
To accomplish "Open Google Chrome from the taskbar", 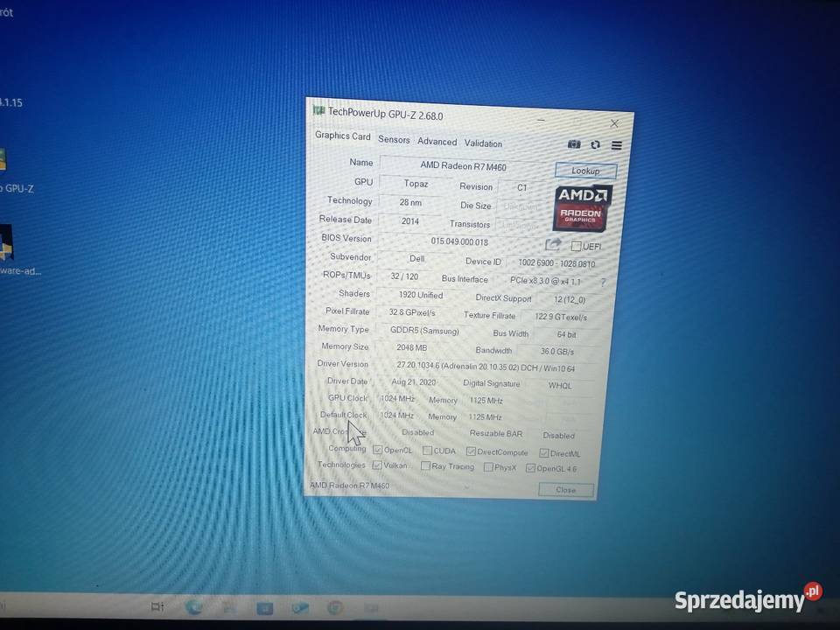I will click(x=335, y=607).
